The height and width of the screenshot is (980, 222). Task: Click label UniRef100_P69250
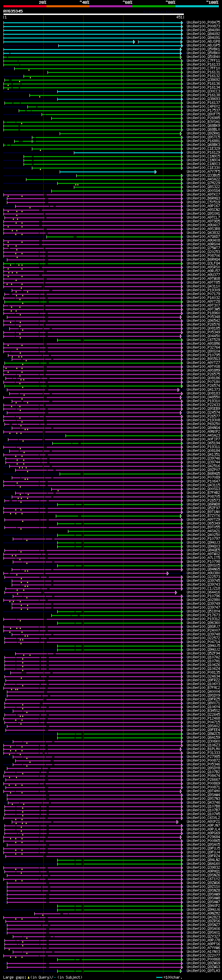(x=203, y=424)
